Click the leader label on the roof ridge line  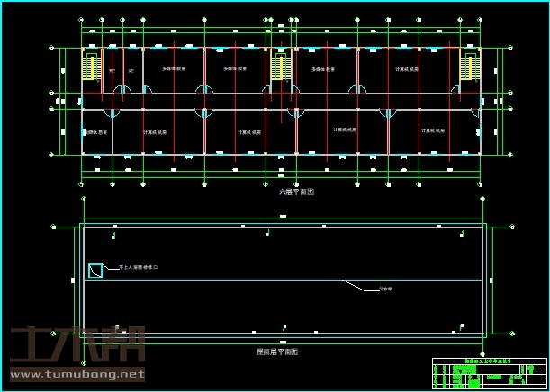click(385, 290)
